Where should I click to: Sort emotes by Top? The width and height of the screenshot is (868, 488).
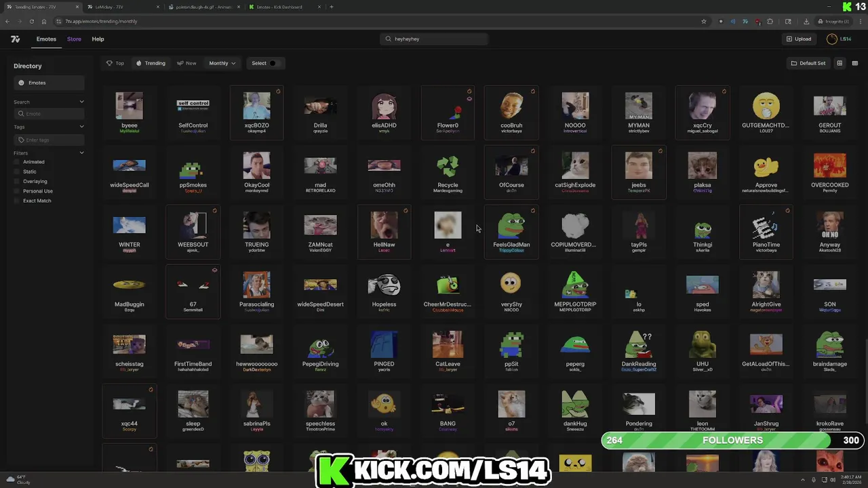pos(115,63)
